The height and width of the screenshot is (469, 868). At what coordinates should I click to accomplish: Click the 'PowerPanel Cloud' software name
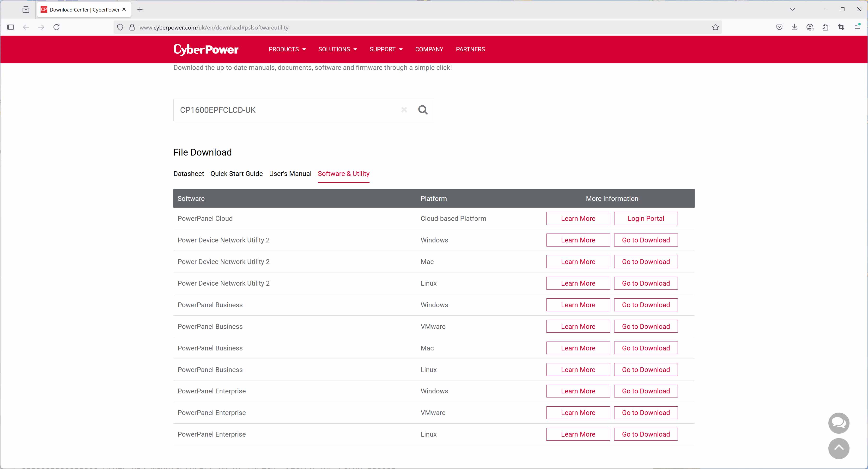click(205, 218)
